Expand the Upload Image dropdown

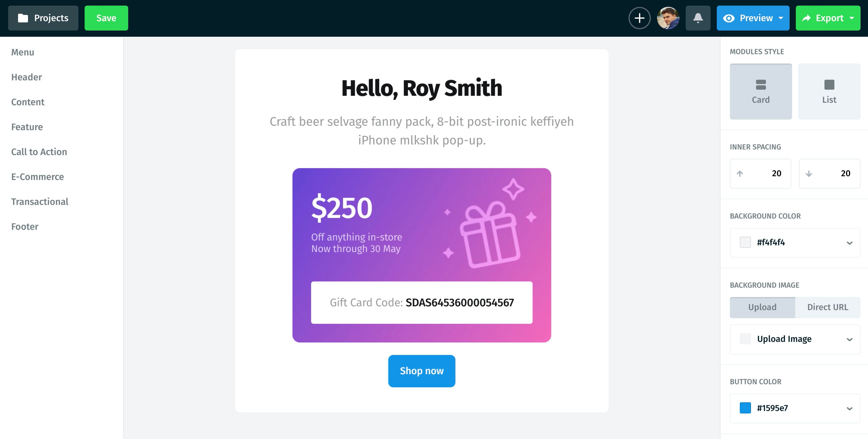(x=850, y=339)
